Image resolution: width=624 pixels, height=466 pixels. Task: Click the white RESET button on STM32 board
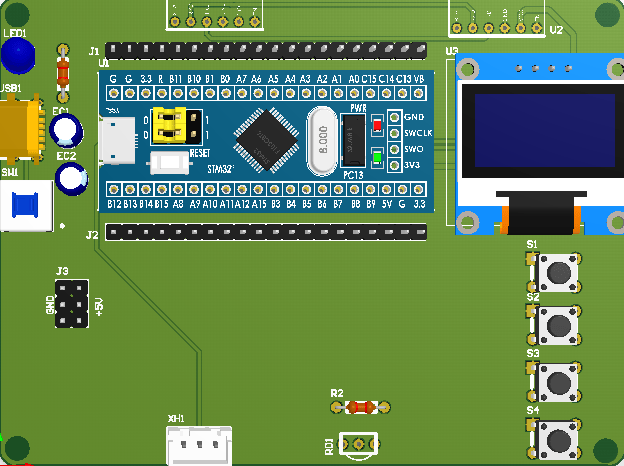click(171, 163)
